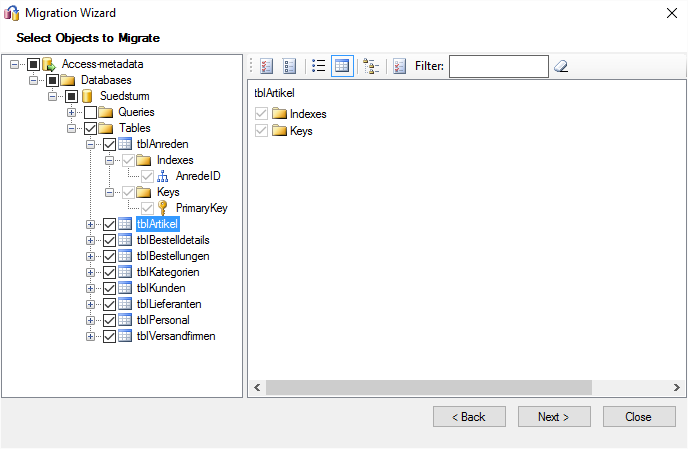Enable the Queries folder checkbox
Viewport: 688px width, 449px height.
coord(91,112)
